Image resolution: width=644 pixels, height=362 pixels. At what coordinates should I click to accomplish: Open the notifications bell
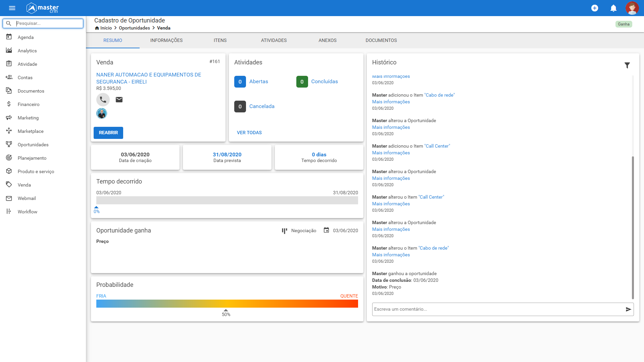(x=613, y=8)
